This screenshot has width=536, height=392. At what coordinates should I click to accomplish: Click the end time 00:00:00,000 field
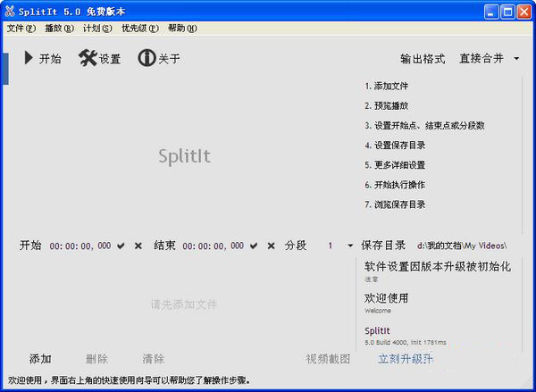pyautogui.click(x=213, y=246)
